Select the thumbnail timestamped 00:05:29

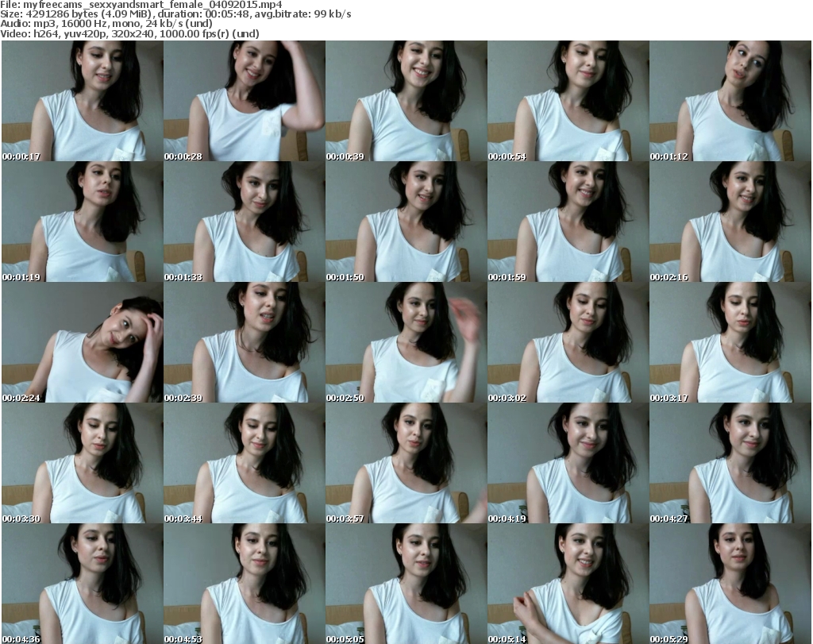(730, 584)
